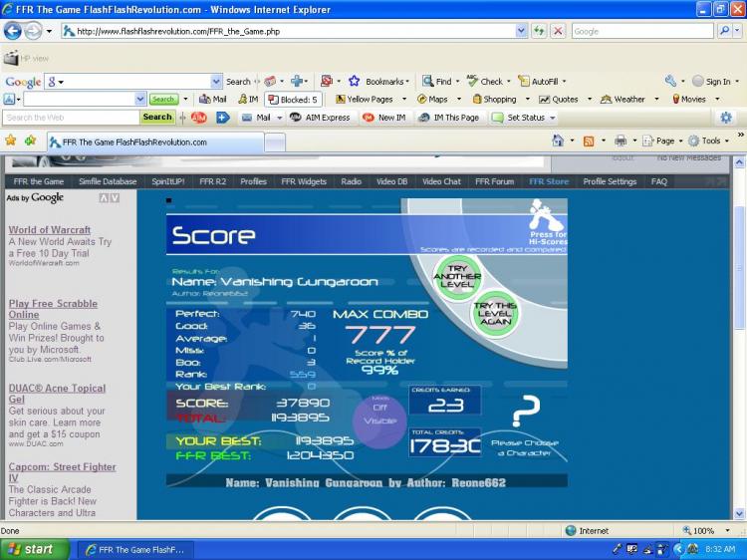Image resolution: width=747 pixels, height=560 pixels.
Task: Open the Page menu dropdown
Action: click(681, 141)
